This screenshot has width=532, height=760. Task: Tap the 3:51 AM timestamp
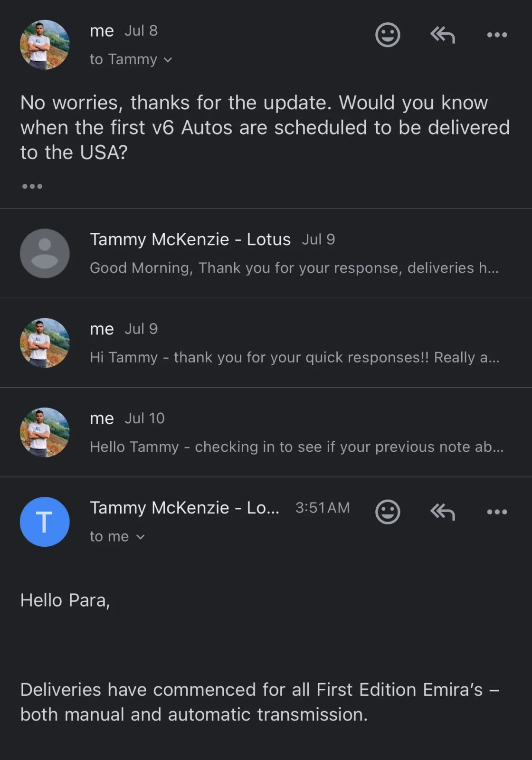pyautogui.click(x=323, y=508)
